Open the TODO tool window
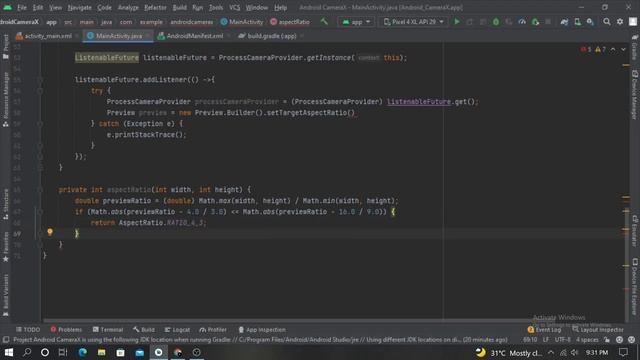 click(28, 329)
